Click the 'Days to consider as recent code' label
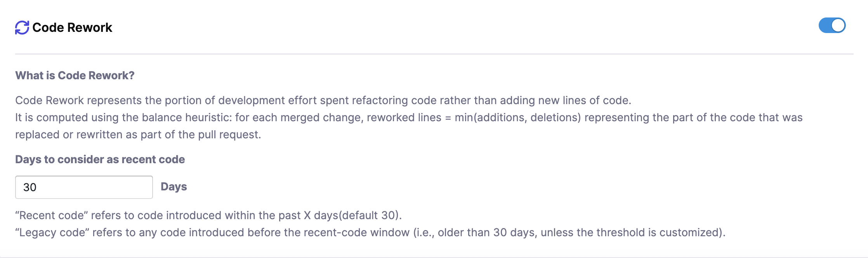 click(100, 159)
